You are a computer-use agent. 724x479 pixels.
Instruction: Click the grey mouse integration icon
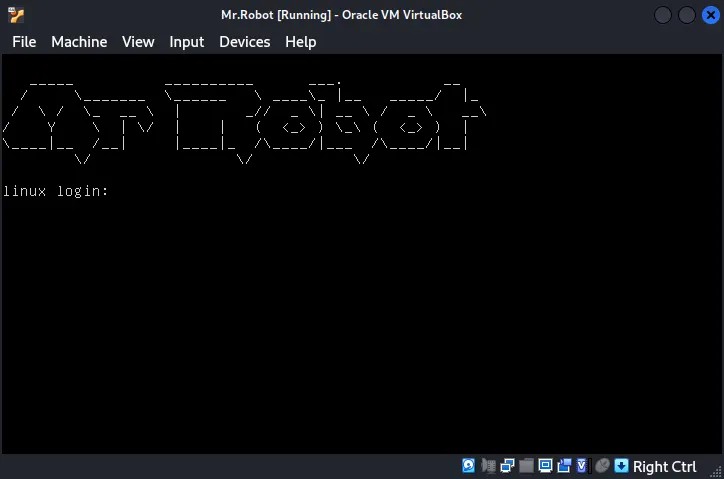[x=602, y=466]
